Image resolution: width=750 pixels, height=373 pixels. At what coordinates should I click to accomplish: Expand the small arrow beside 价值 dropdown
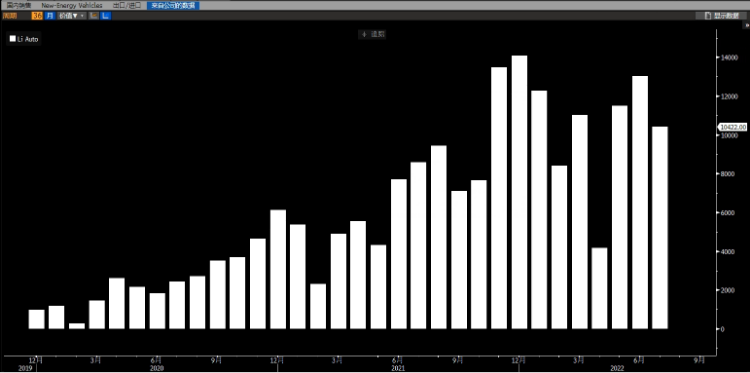click(x=82, y=16)
